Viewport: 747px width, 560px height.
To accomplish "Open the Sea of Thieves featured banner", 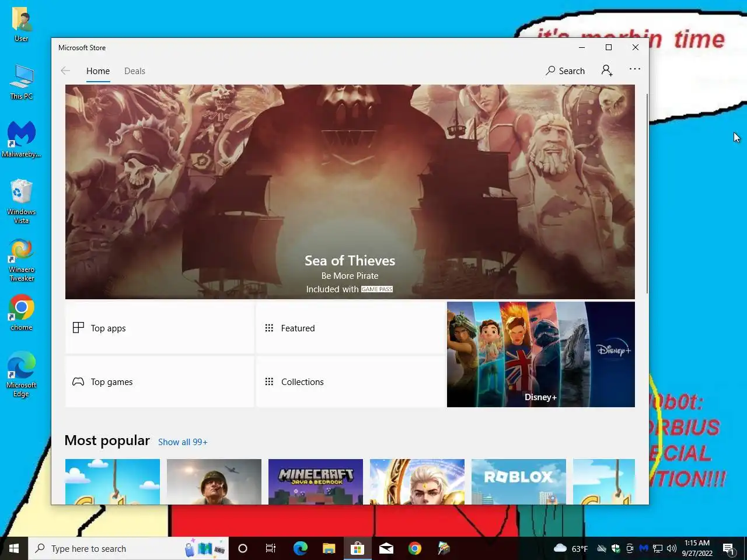I will [350, 192].
